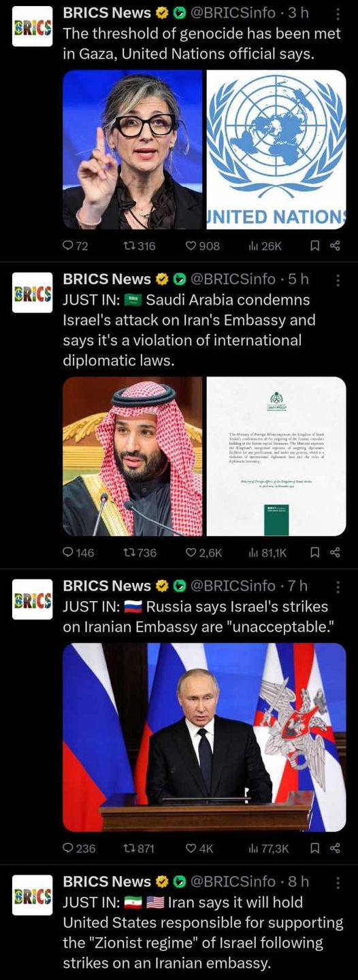
Task: Open the Saudi ministry statement document image
Action: coord(276,456)
